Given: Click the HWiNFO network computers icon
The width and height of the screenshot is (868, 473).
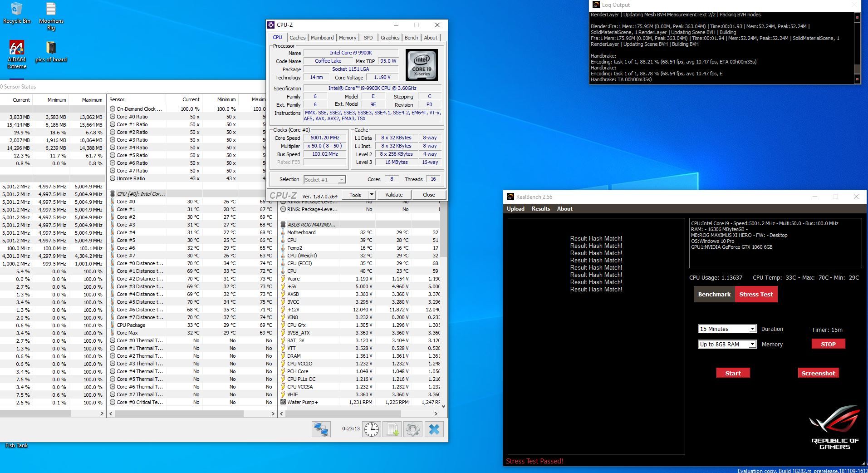Looking at the screenshot, I should click(321, 429).
